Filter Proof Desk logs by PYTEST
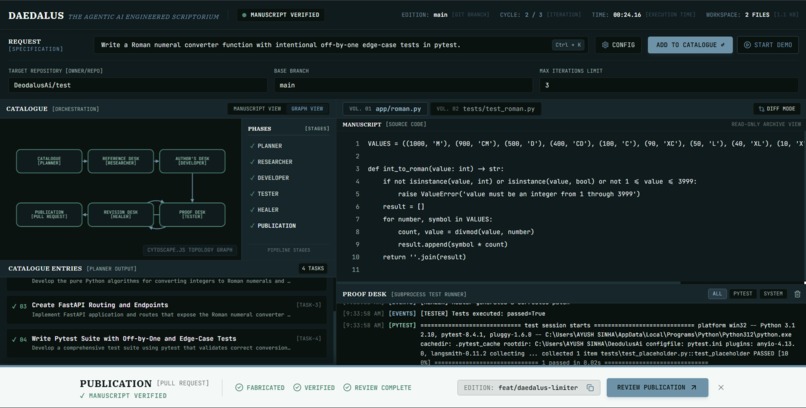 coord(742,294)
